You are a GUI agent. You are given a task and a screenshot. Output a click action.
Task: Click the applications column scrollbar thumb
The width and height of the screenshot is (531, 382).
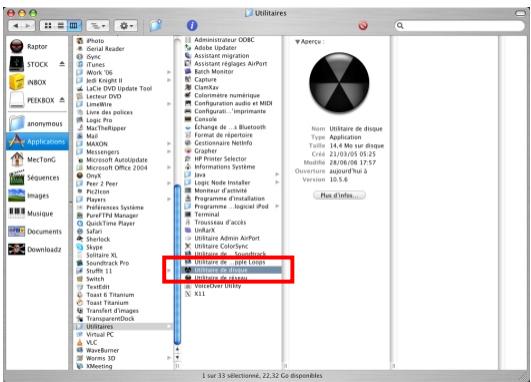[x=177, y=264]
